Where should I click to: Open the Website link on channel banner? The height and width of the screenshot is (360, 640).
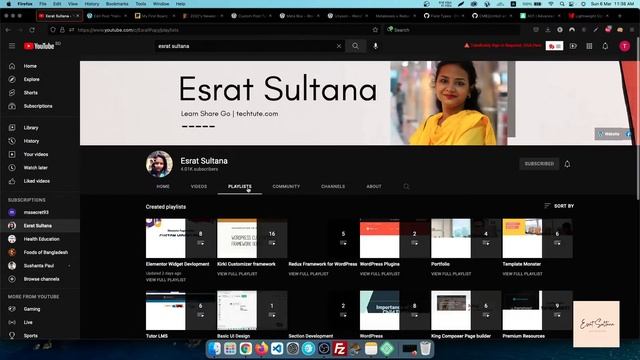(x=609, y=134)
